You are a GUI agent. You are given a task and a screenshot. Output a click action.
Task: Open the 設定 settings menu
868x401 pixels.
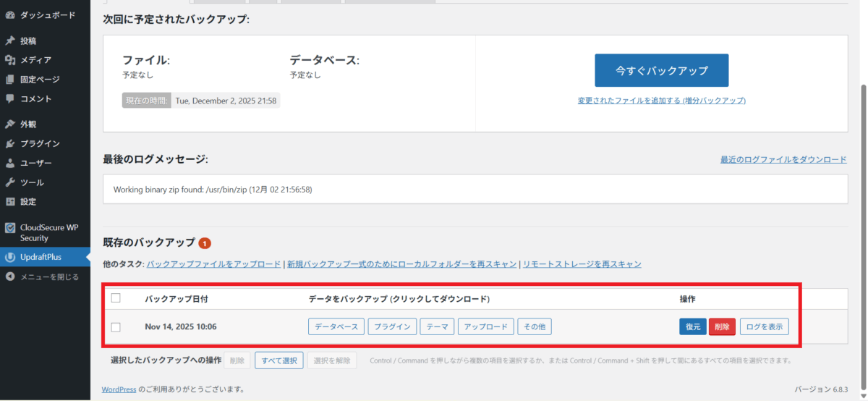28,202
